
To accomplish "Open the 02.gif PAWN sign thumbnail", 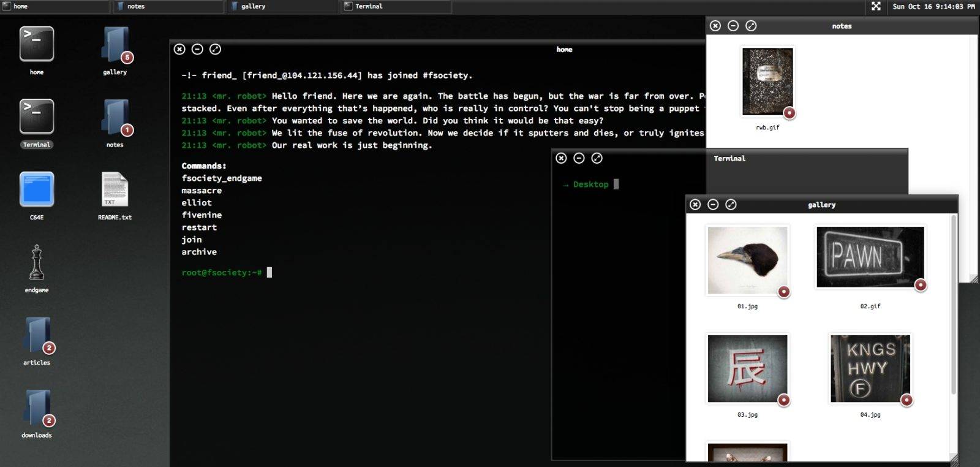I will point(870,257).
